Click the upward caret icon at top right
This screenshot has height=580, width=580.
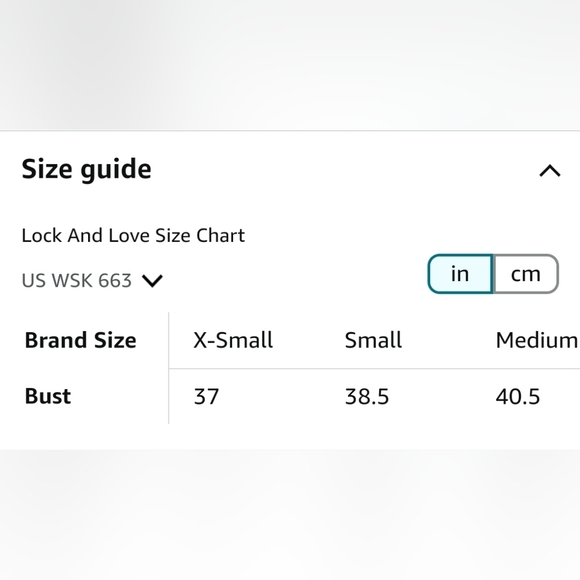550,171
